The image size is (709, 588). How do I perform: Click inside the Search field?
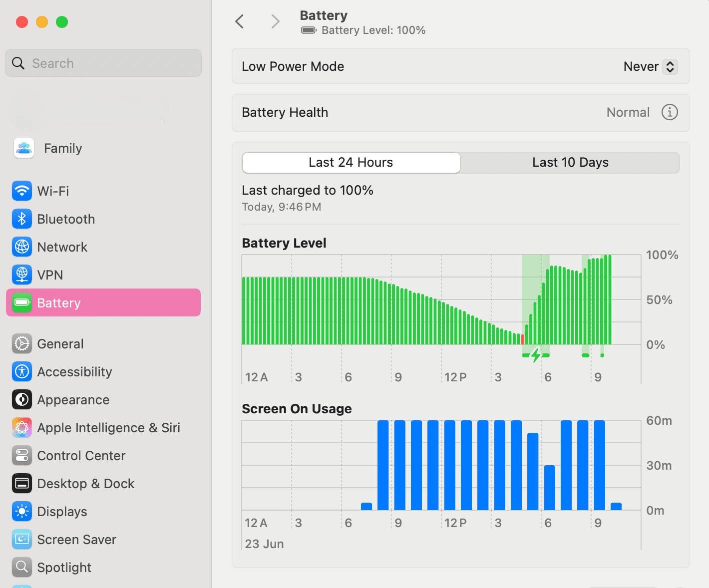click(103, 63)
